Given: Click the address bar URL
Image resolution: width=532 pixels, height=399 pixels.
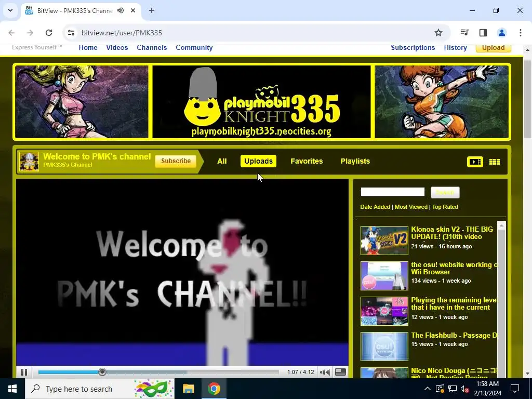Looking at the screenshot, I should pos(122,33).
